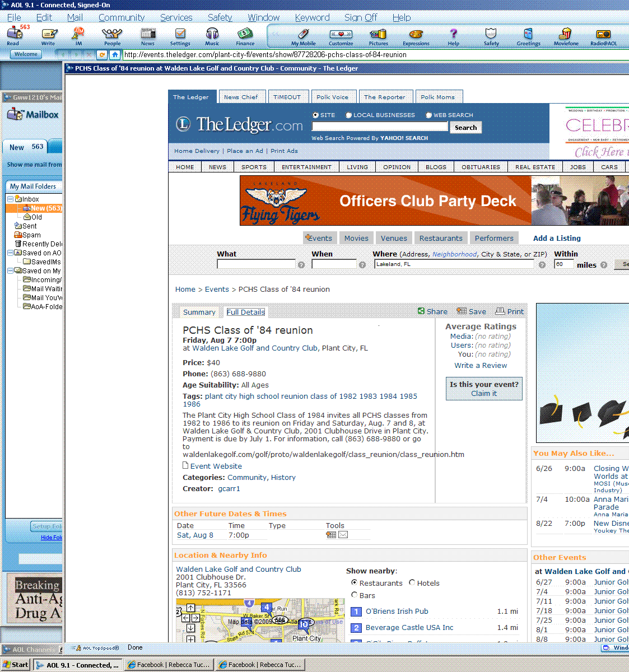
Task: Open O'Briens Irish Pub nearby listing
Action: pyautogui.click(x=397, y=611)
